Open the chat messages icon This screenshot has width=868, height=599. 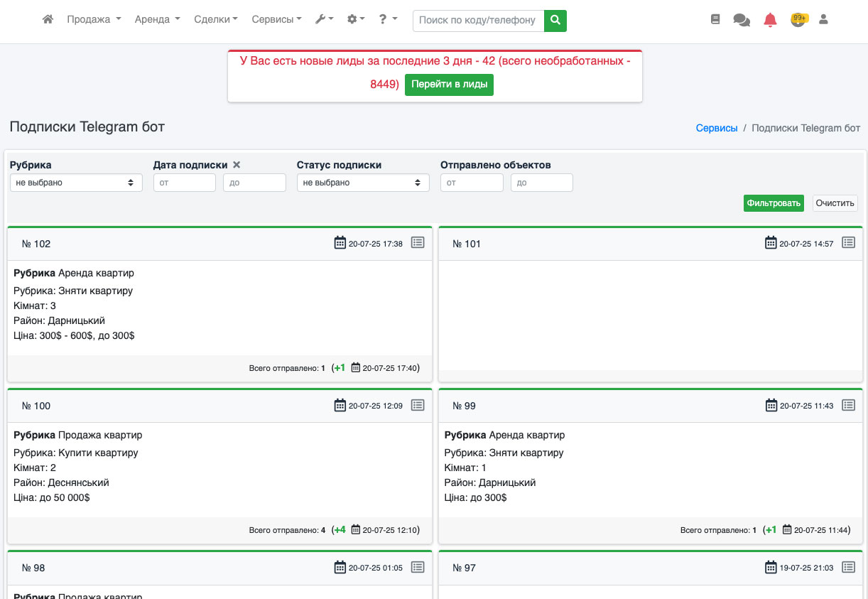point(742,20)
